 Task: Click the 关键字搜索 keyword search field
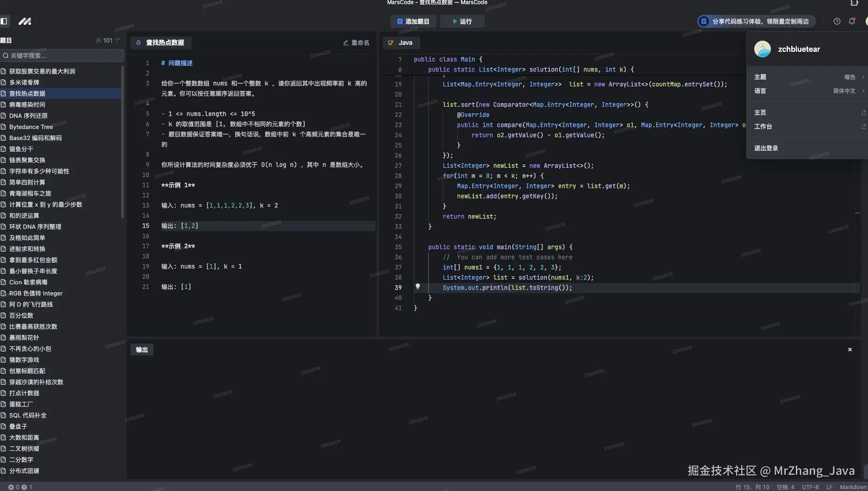point(62,55)
